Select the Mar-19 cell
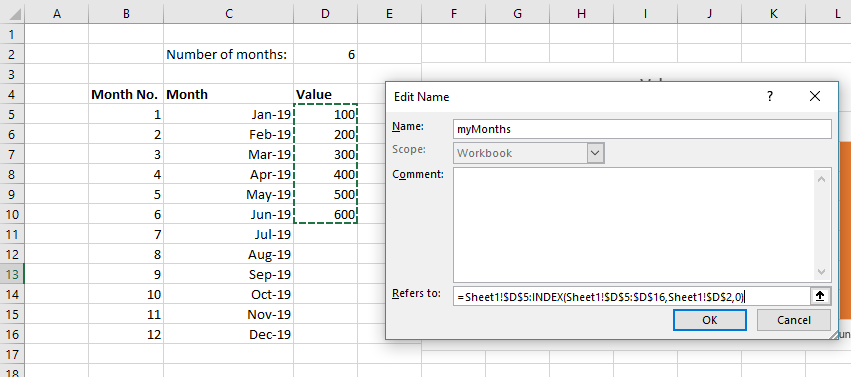The image size is (851, 377). pyautogui.click(x=228, y=155)
